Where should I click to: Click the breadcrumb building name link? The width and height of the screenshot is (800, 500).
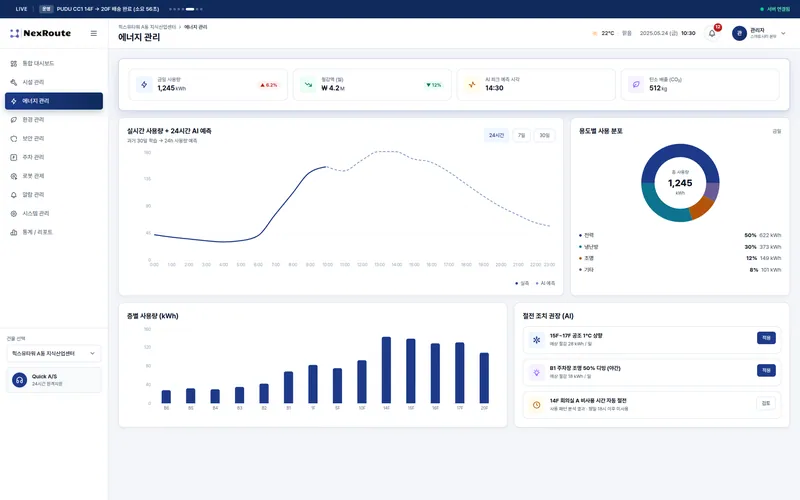click(147, 27)
